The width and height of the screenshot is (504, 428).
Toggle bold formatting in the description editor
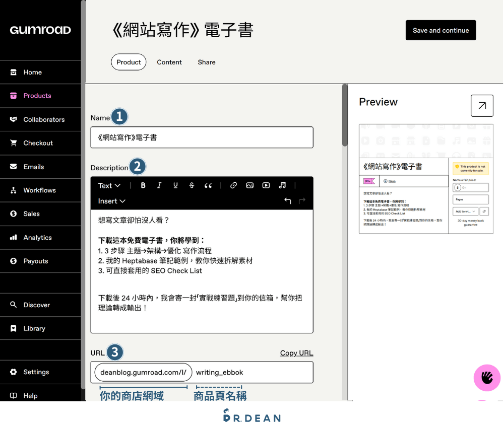coord(143,185)
